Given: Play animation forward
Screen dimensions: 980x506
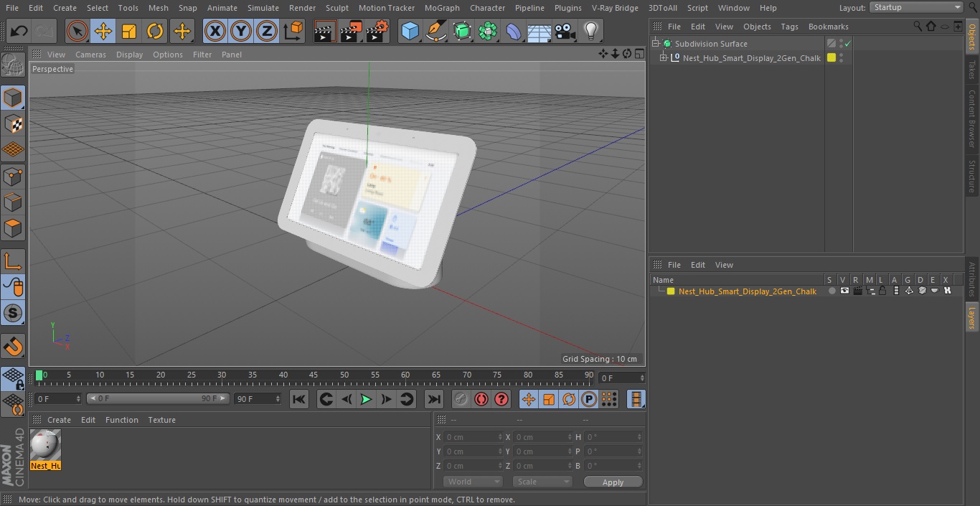Looking at the screenshot, I should [366, 399].
